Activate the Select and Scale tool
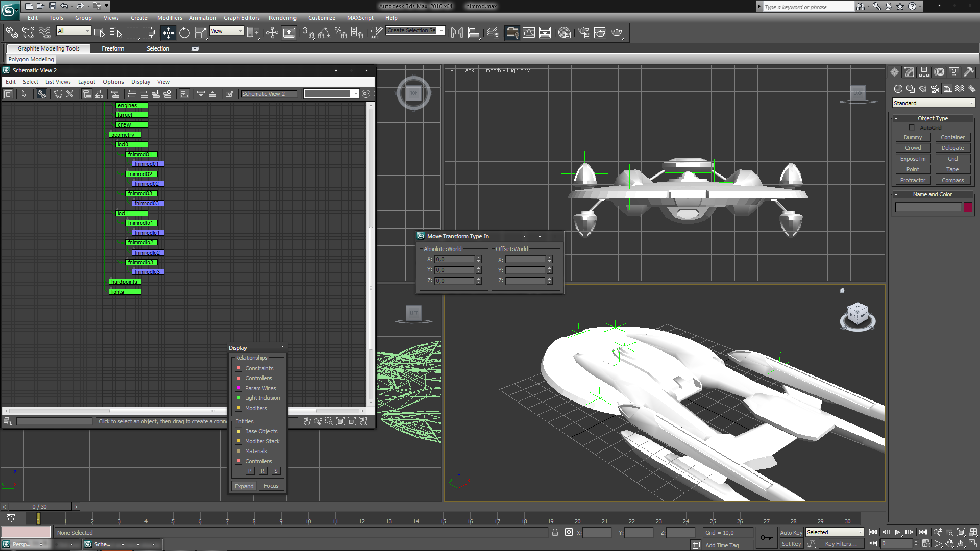Image resolution: width=980 pixels, height=551 pixels. pos(201,33)
